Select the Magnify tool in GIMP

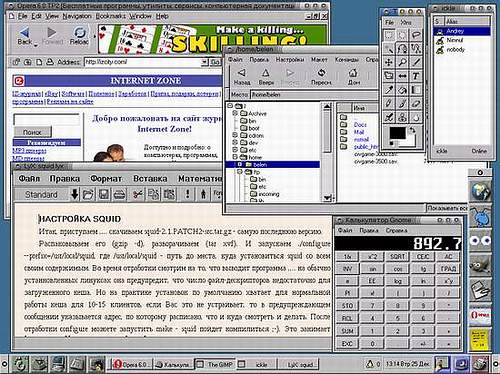coord(402,62)
